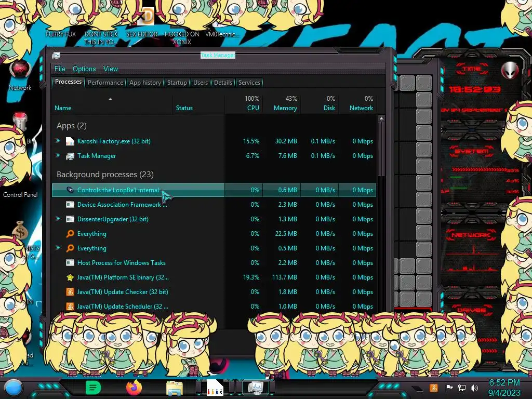
Task: Launch Firefox from the taskbar
Action: (134, 388)
